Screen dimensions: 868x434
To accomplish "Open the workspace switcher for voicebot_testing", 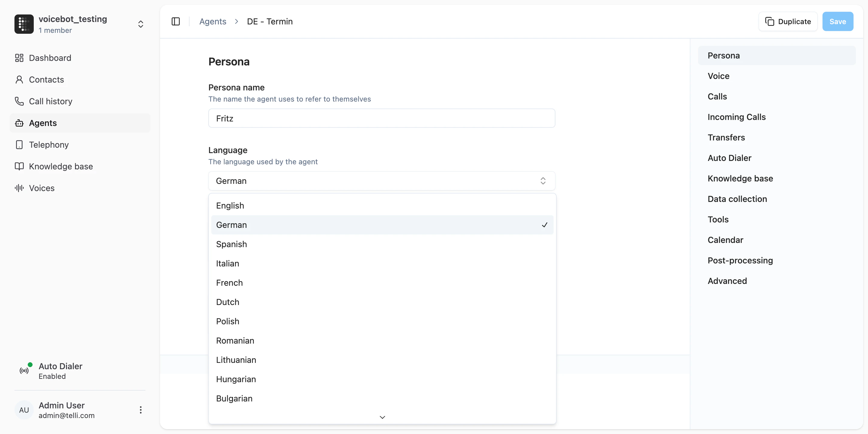I will point(140,24).
